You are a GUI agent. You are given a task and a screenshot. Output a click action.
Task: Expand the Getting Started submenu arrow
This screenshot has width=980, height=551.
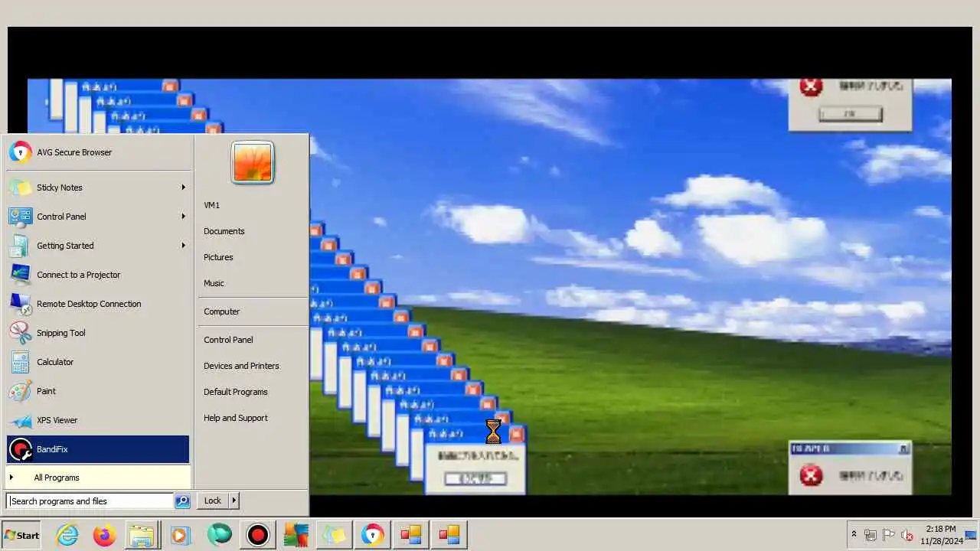coord(183,246)
